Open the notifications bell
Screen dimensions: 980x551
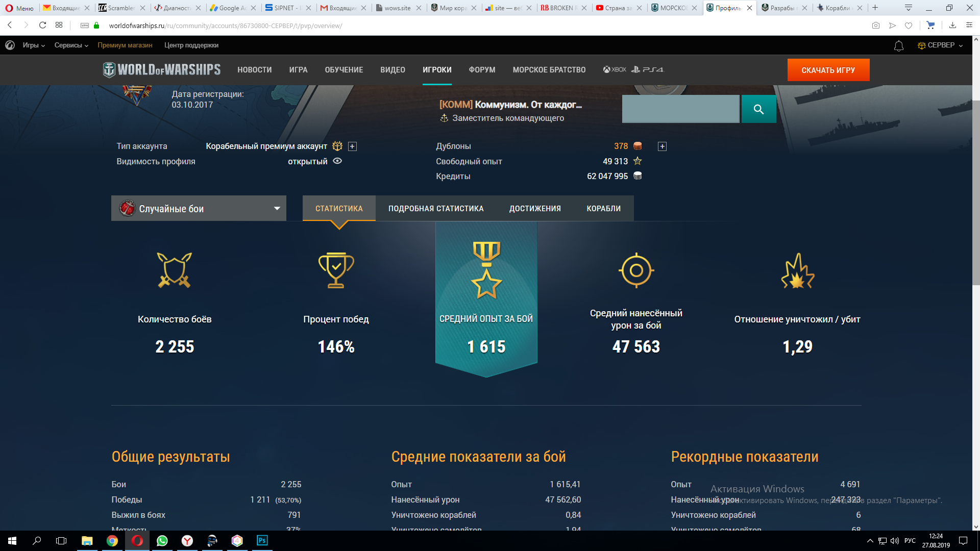(898, 46)
